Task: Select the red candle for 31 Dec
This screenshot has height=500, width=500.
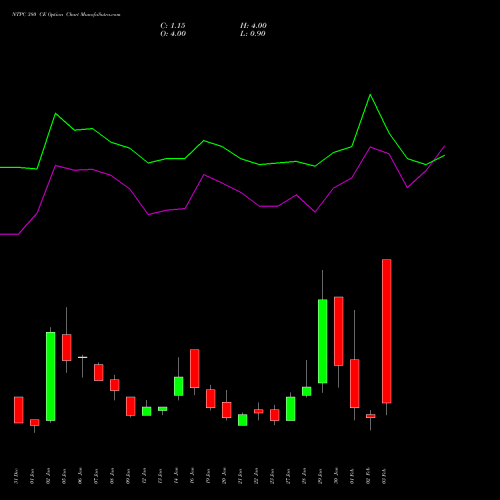Action: point(19,410)
